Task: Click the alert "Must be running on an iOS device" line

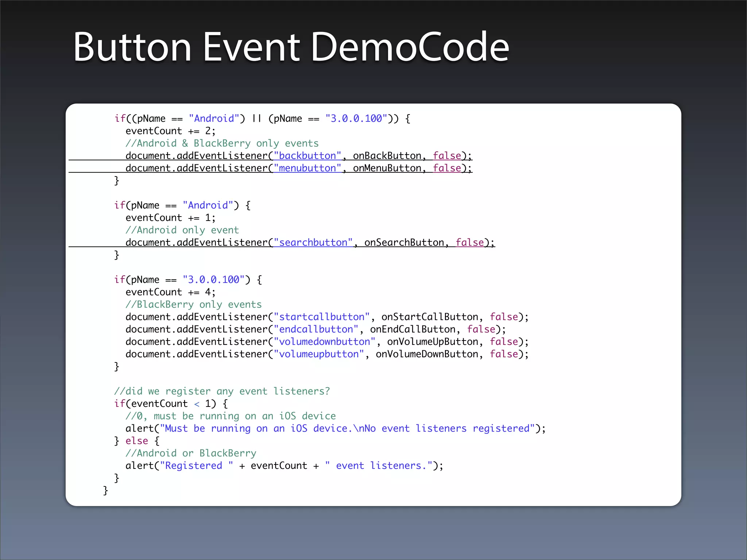Action: point(336,428)
